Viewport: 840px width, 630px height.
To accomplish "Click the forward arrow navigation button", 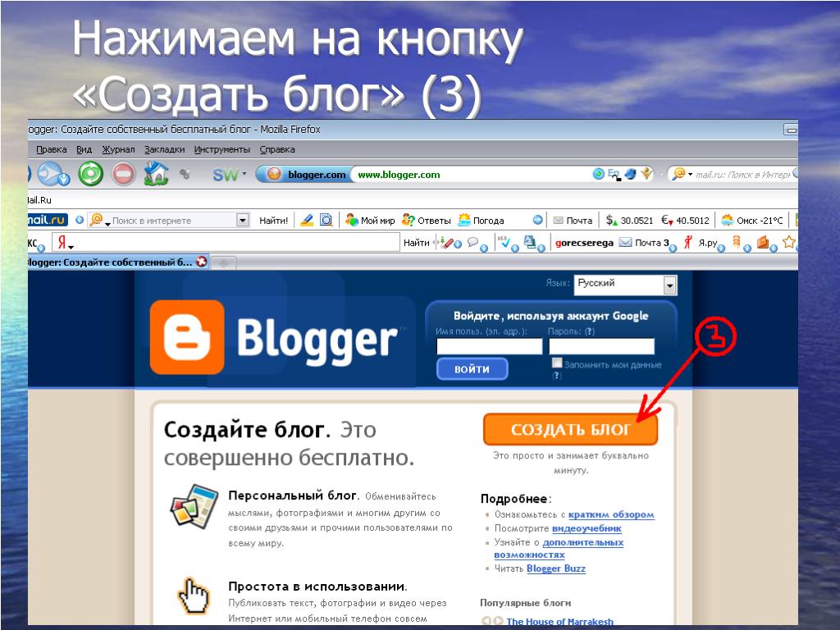I will tap(53, 174).
